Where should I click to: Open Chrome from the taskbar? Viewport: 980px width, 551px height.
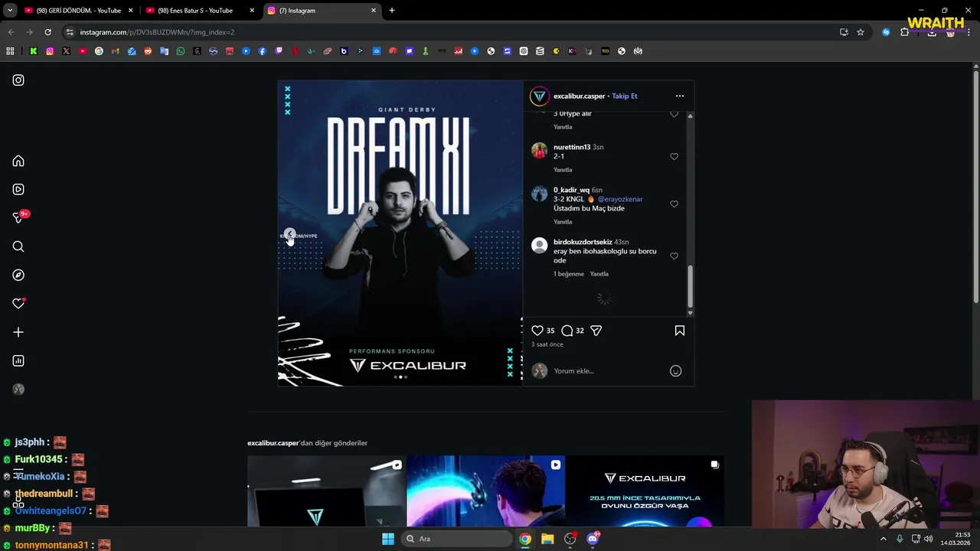[x=525, y=539]
